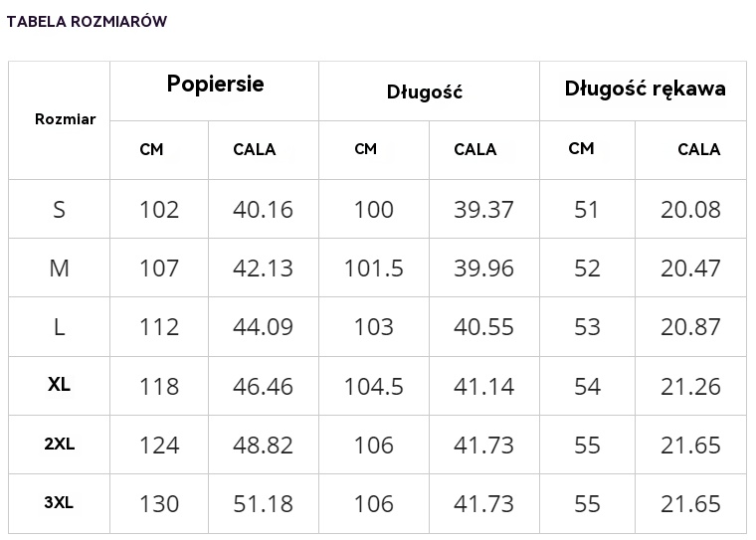
Task: Select the size S row label
Action: point(60,210)
